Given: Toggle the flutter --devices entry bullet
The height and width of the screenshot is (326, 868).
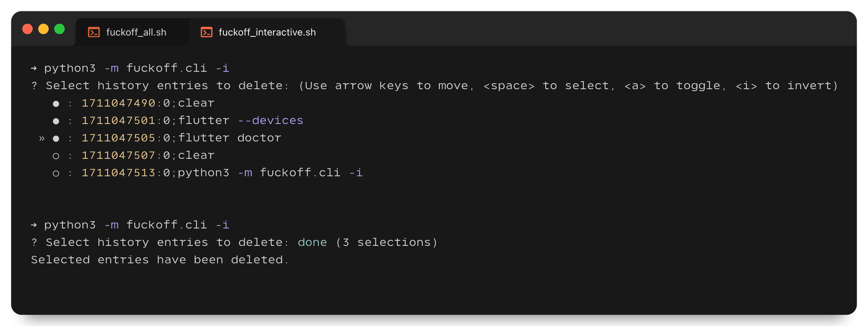Looking at the screenshot, I should (56, 121).
